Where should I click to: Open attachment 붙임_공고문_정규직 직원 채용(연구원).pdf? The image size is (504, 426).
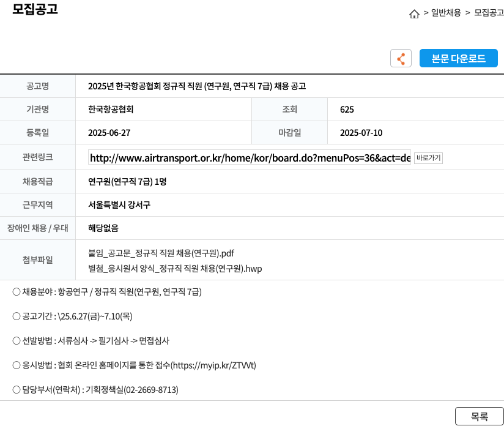(161, 253)
